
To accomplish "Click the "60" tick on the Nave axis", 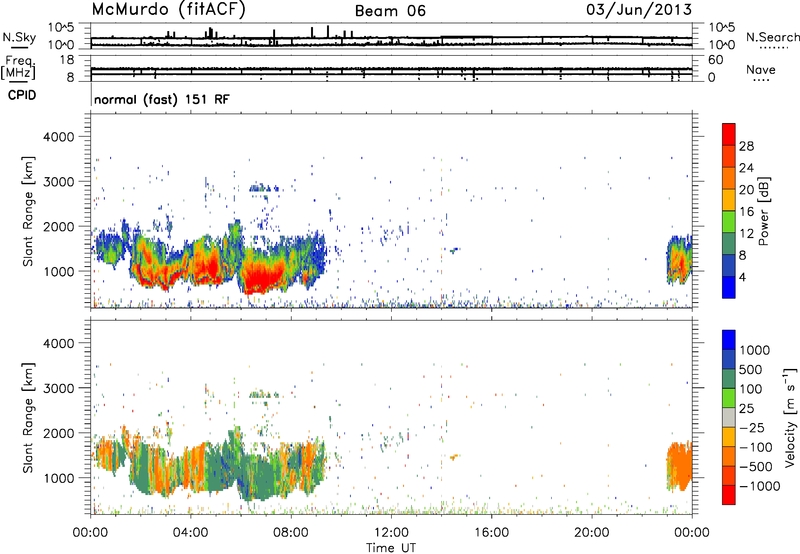I will (x=716, y=60).
